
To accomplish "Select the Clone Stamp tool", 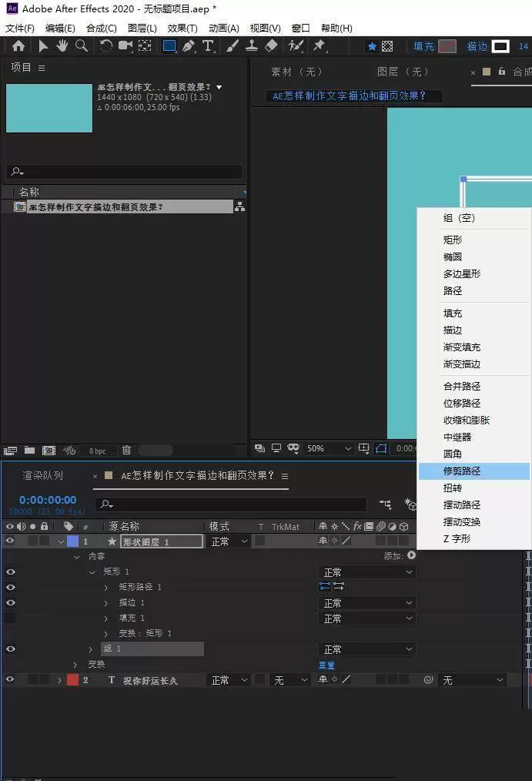I will coord(252,46).
